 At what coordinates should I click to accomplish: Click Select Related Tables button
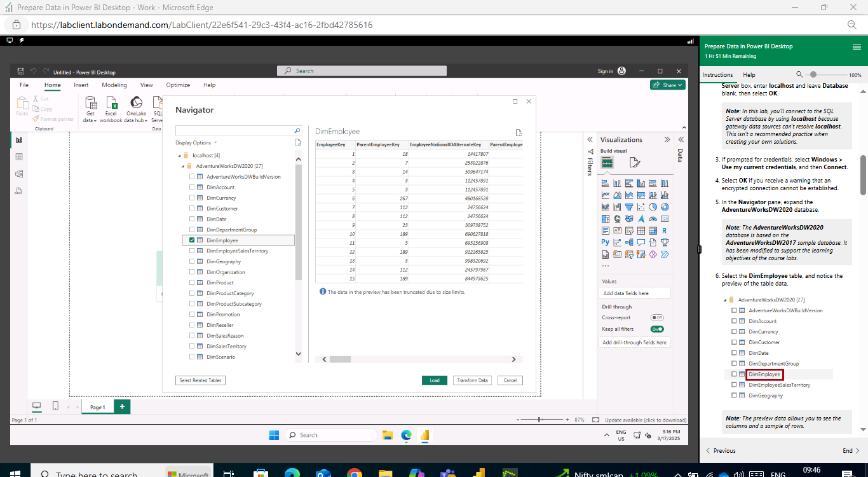pyautogui.click(x=200, y=380)
